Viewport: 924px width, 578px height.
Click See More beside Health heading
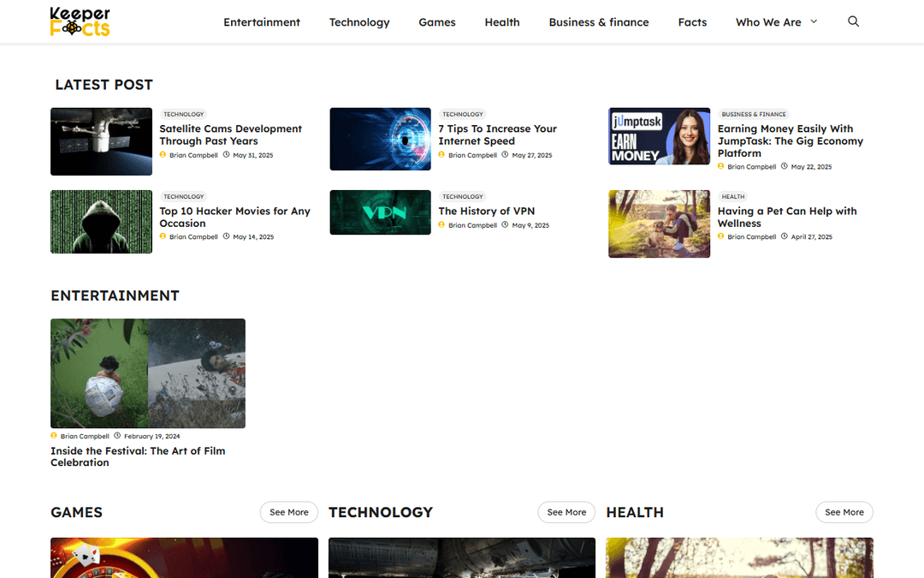(844, 512)
